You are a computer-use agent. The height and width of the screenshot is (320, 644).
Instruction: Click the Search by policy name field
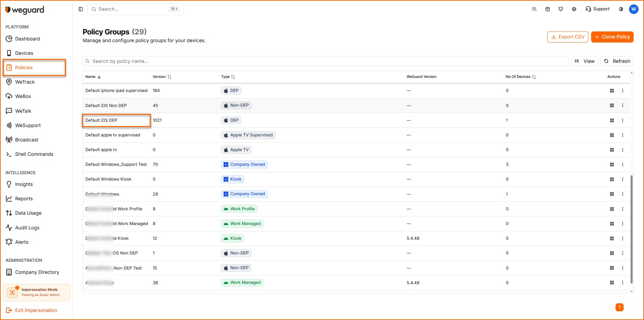325,61
